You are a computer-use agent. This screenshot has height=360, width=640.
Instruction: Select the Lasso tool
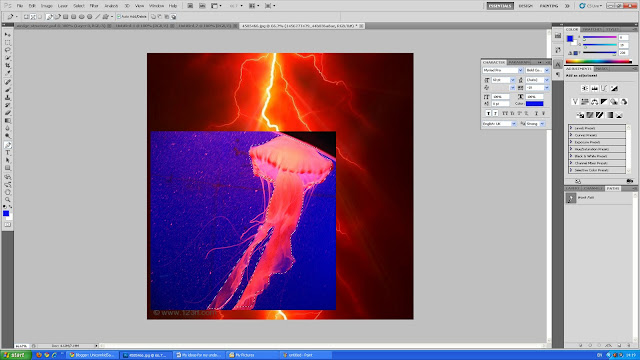(7, 50)
